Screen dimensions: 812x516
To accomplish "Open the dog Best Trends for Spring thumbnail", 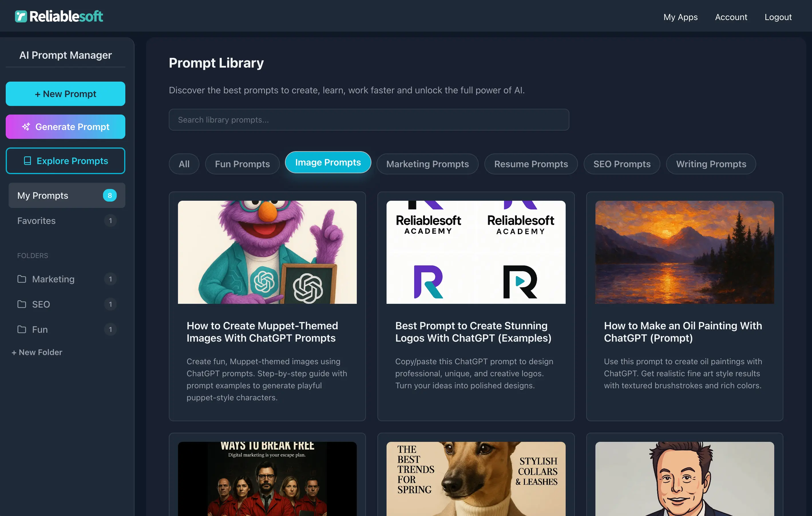I will point(476,479).
